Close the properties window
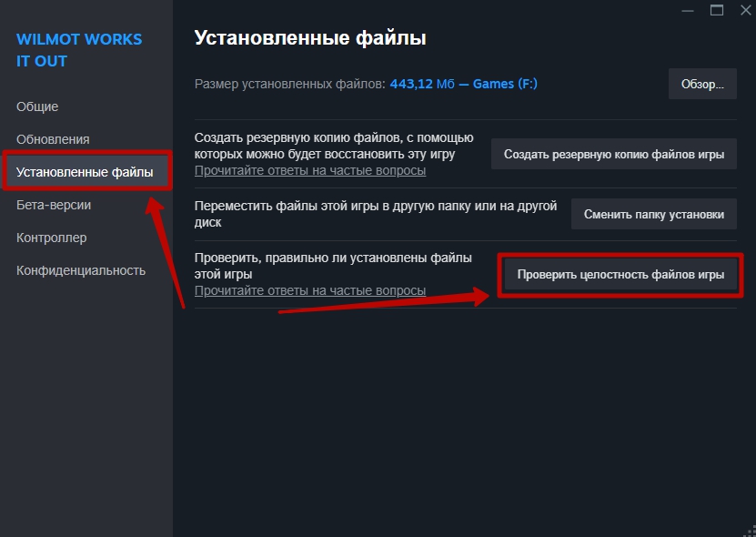This screenshot has width=756, height=537. tap(745, 10)
